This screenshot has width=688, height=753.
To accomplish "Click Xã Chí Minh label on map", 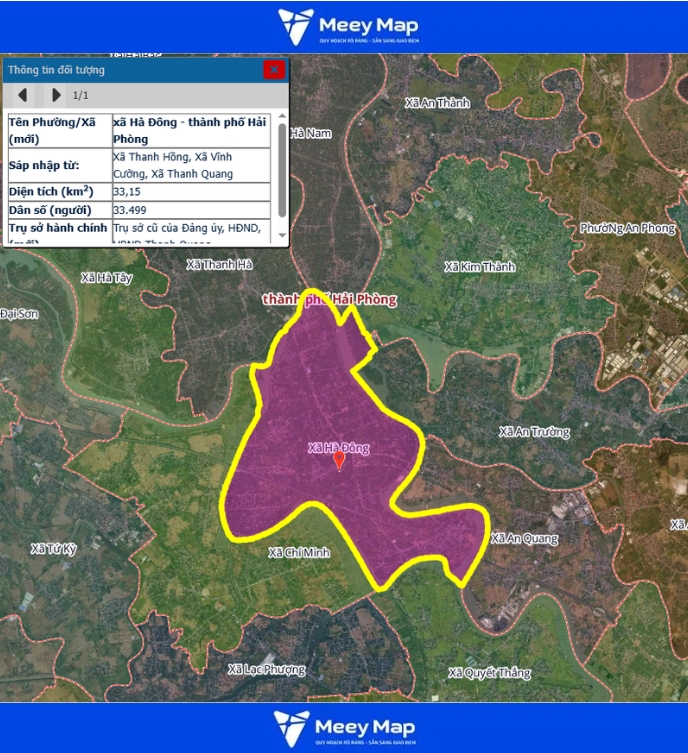I will [x=299, y=552].
